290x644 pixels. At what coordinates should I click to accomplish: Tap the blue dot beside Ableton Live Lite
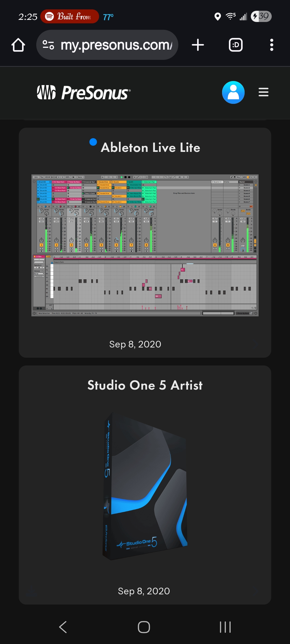(93, 142)
